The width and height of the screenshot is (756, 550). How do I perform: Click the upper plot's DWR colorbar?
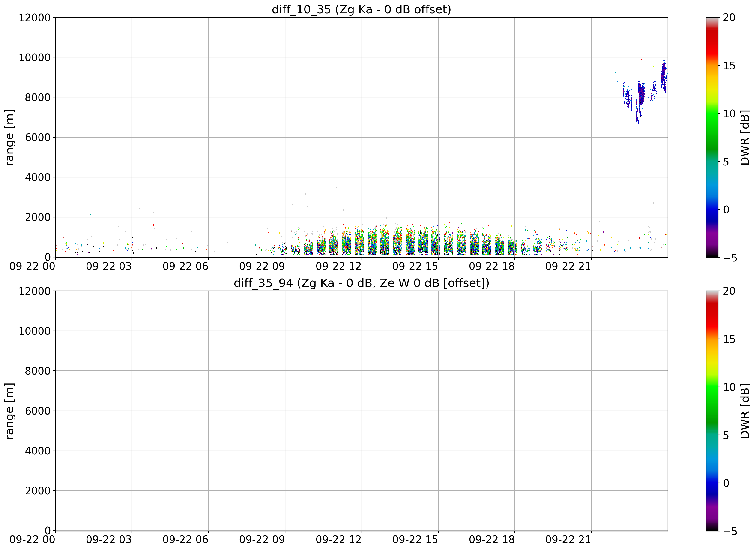click(712, 137)
